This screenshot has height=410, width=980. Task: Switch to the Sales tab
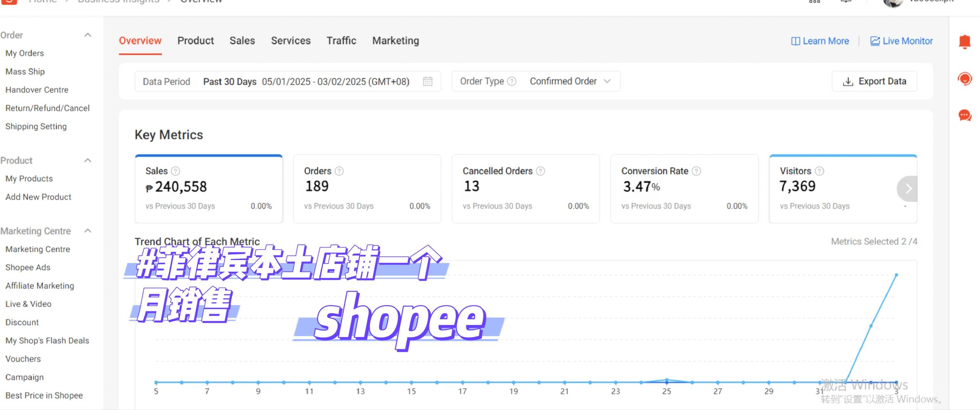tap(242, 41)
